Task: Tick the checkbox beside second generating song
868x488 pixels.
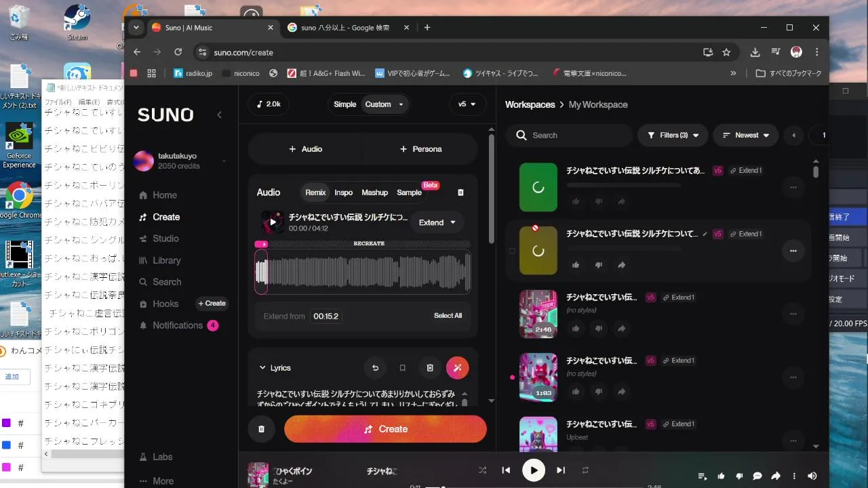Action: tap(512, 251)
